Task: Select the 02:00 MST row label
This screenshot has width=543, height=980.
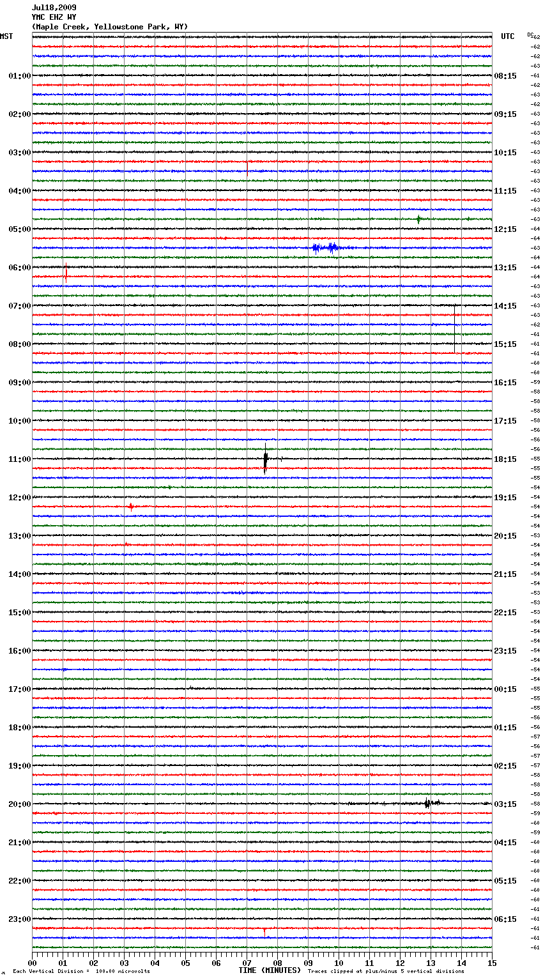Action: click(20, 114)
